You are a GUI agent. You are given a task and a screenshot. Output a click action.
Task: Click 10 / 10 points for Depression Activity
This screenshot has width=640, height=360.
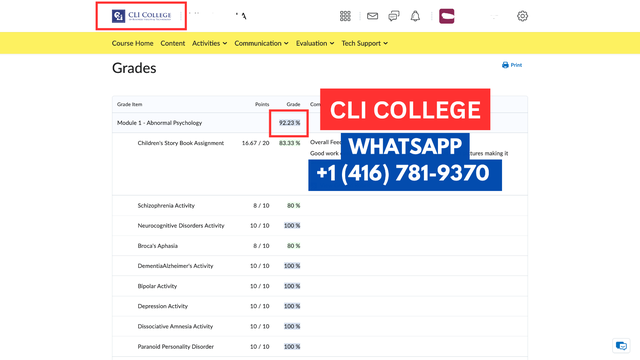[x=260, y=306]
